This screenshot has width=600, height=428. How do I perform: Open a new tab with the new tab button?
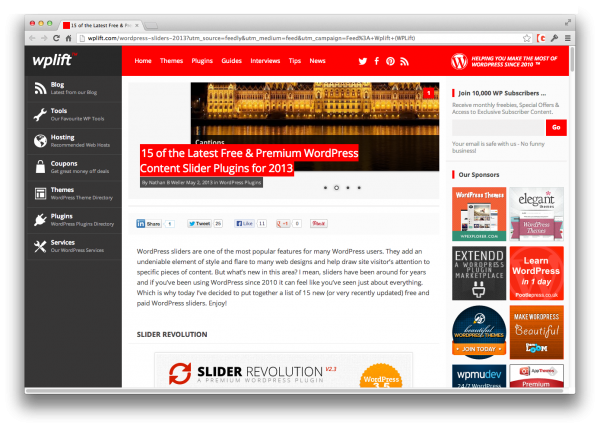click(151, 26)
